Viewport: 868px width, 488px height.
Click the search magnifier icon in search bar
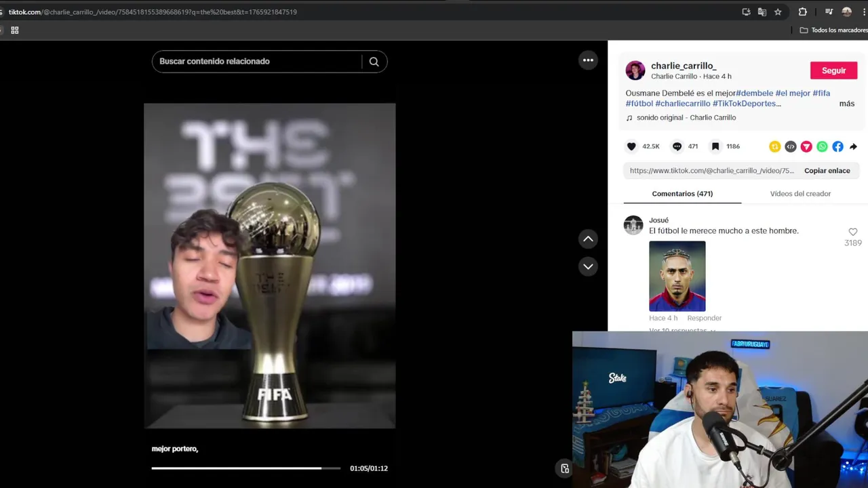point(374,62)
